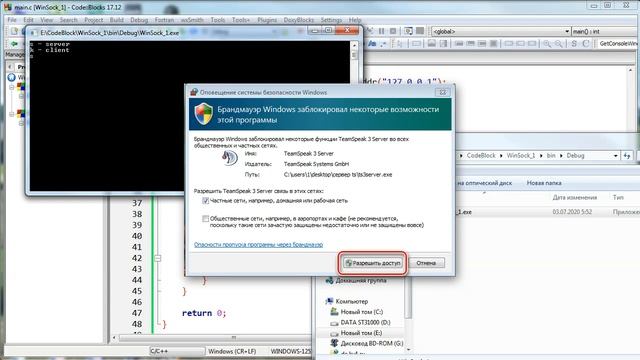Collapse the second project tree node
640x360 pixels.
tap(12, 114)
